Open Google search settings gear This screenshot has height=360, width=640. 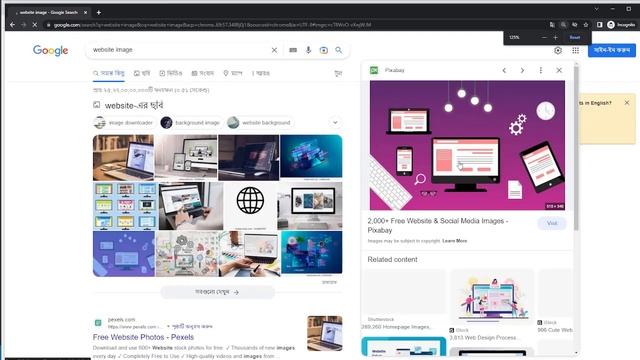point(558,50)
